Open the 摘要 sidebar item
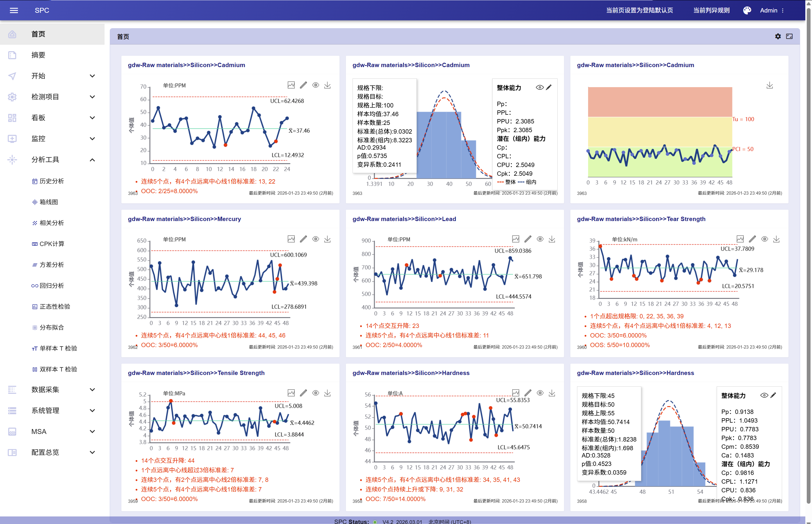Screen dimensions: 812x524 point(38,55)
